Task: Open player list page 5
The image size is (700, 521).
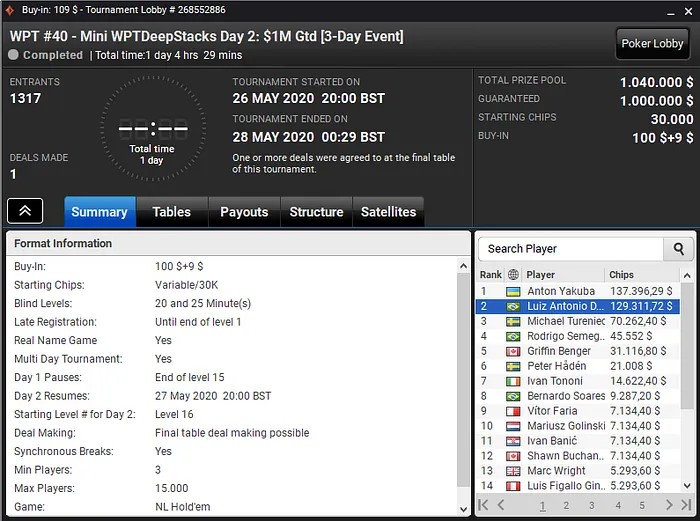Action: click(x=642, y=506)
